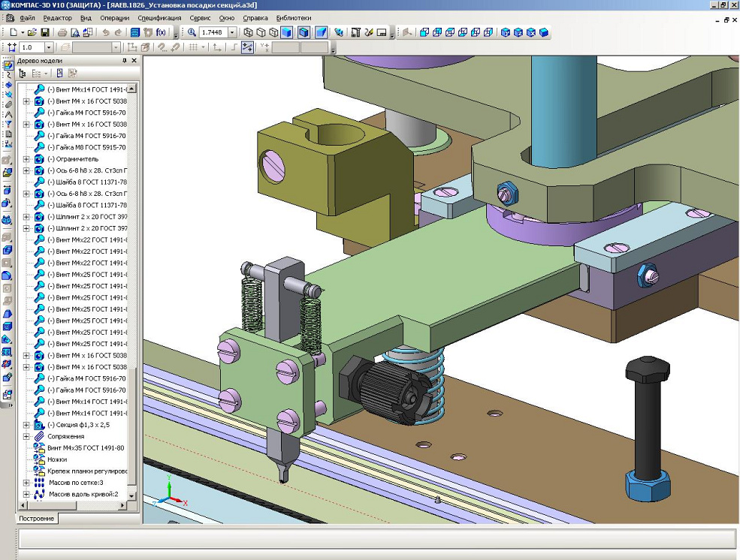Select Сопряжения in the model tree
Image resolution: width=740 pixels, height=560 pixels.
coord(65,436)
